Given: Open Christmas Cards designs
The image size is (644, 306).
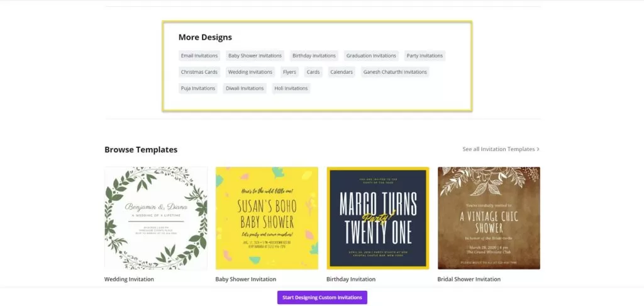Looking at the screenshot, I should (x=199, y=72).
